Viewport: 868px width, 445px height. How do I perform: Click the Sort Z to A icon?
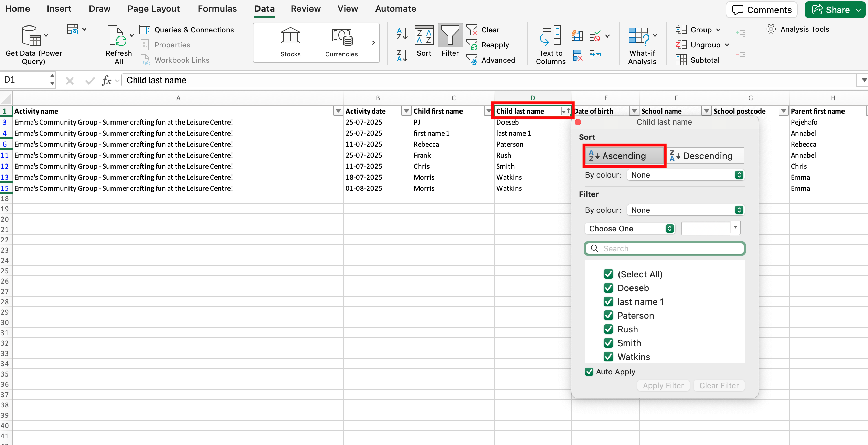[402, 55]
